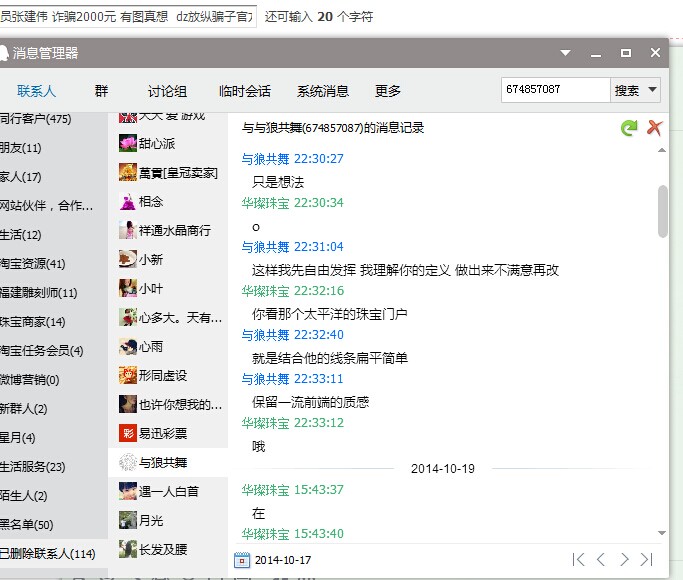Click the title input field above the window
683x580 pixels.
click(x=128, y=17)
